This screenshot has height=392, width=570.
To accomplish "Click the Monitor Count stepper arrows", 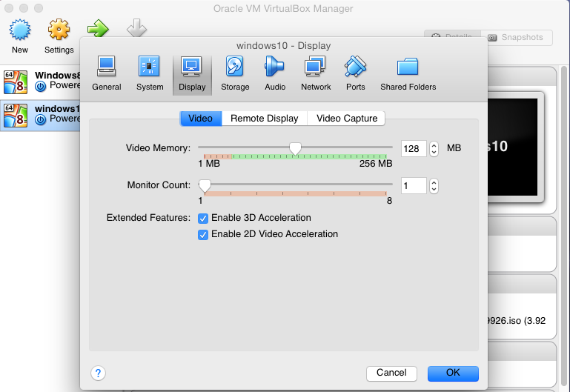I will 434,185.
